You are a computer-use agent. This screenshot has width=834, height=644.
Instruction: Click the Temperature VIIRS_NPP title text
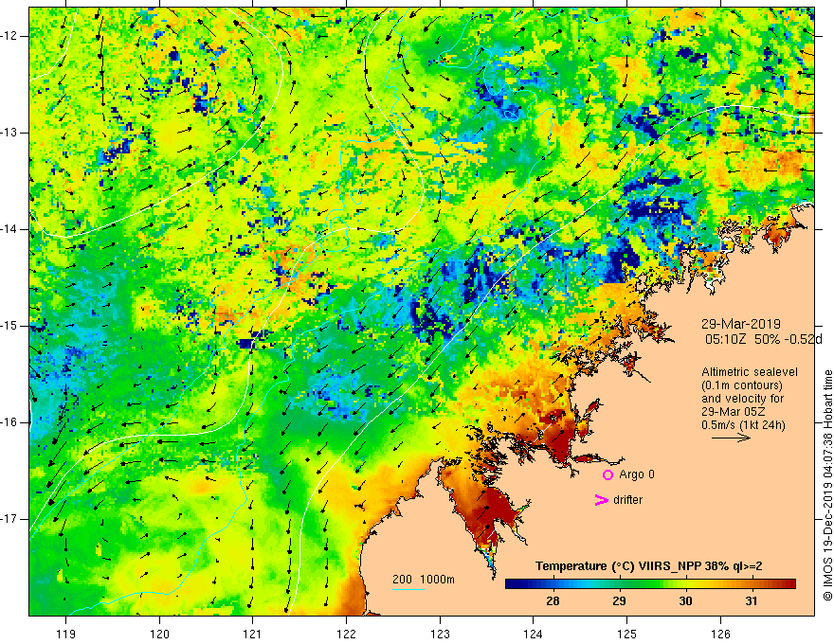point(648,566)
